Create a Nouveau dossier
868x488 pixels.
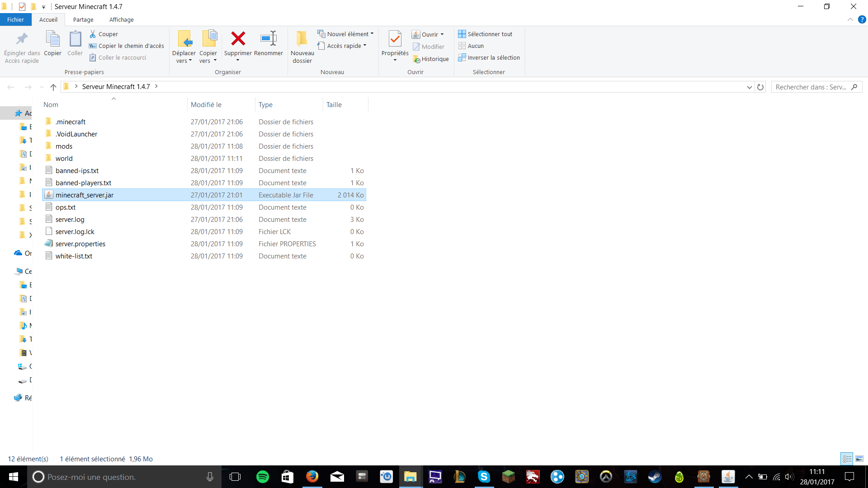302,47
